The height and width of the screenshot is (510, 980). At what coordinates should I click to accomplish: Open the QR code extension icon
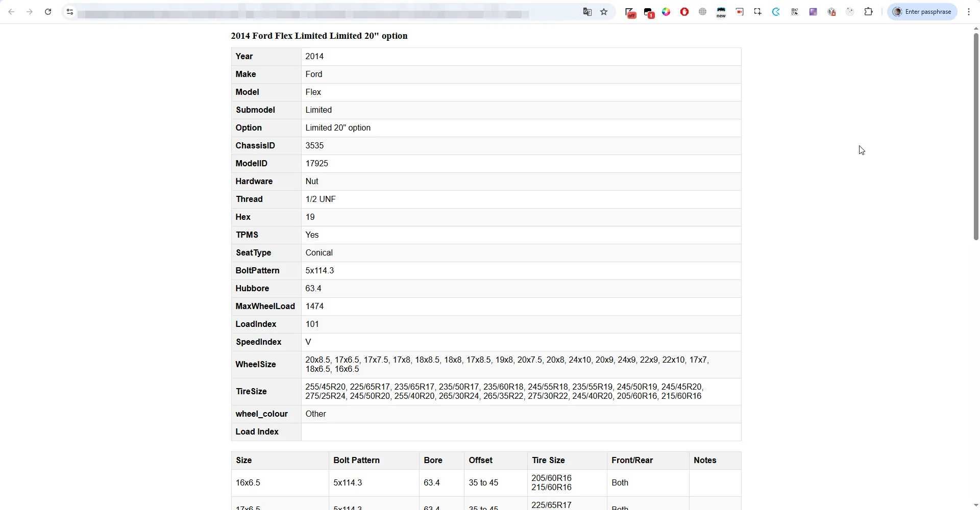[795, 12]
